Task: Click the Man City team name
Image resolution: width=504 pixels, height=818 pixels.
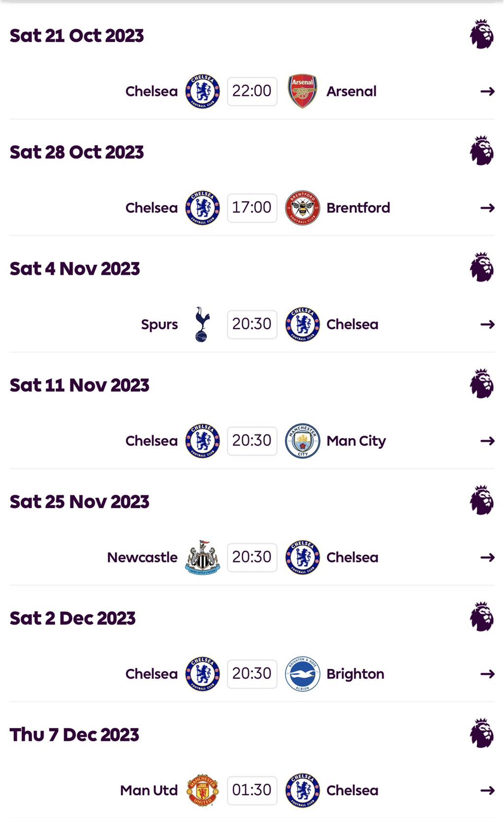Action: tap(356, 441)
